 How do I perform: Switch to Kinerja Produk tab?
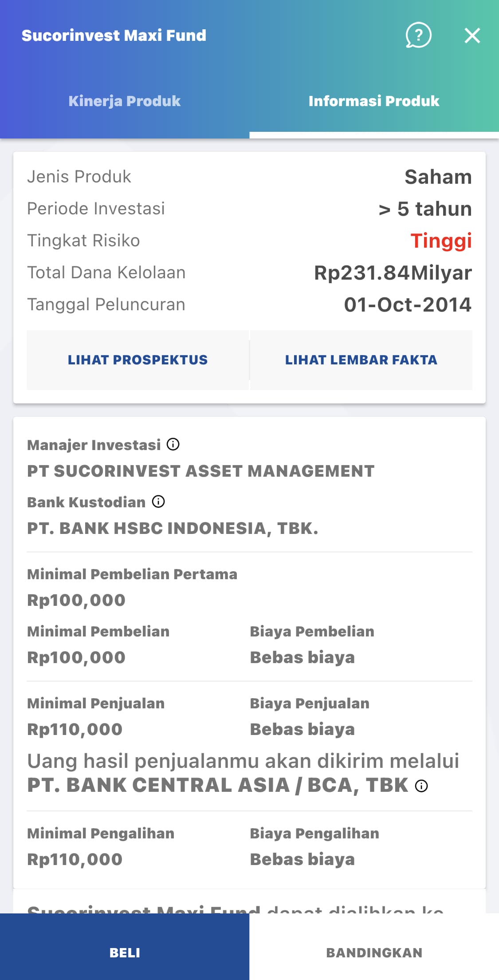click(x=125, y=101)
